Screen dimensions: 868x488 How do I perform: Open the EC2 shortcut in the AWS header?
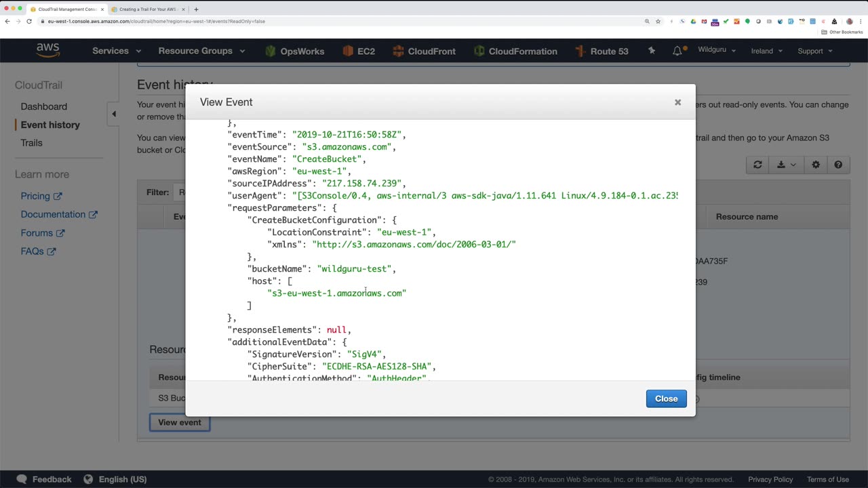pyautogui.click(x=359, y=51)
